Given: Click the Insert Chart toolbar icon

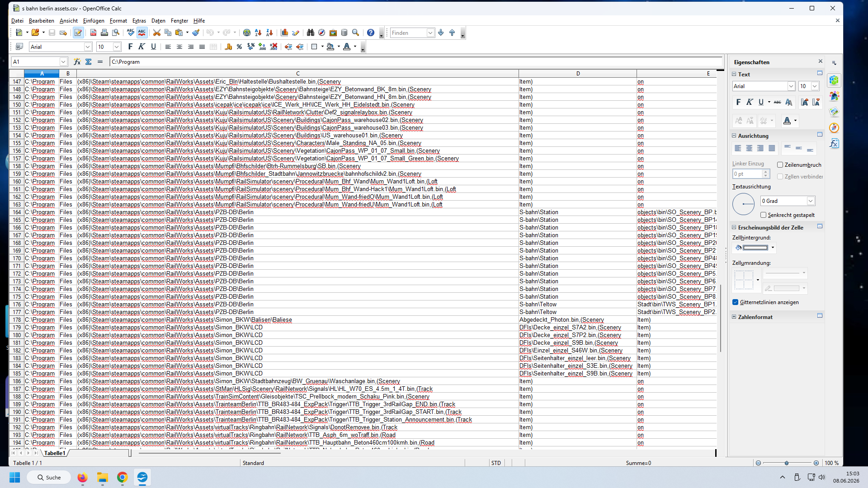Looking at the screenshot, I should coord(284,33).
